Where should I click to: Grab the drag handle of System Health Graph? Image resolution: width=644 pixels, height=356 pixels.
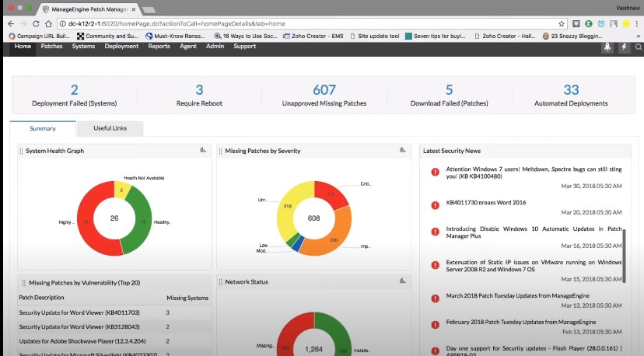[x=21, y=151]
